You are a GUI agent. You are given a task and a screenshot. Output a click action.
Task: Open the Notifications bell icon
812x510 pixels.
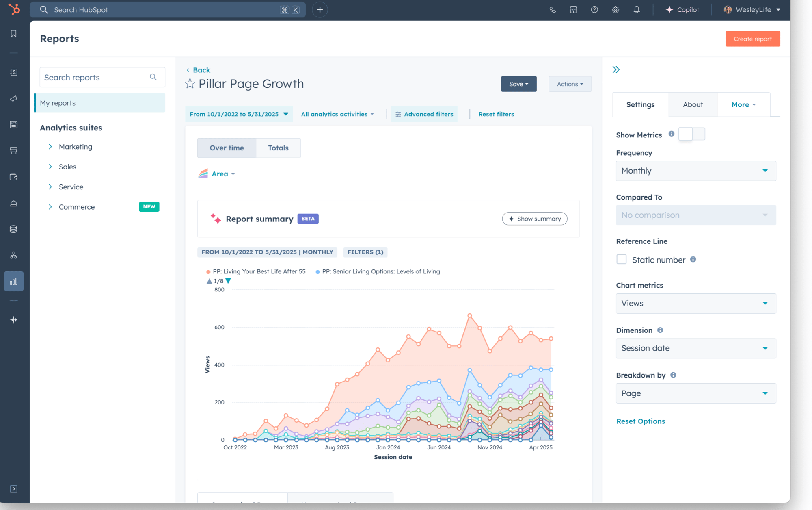[x=637, y=10]
